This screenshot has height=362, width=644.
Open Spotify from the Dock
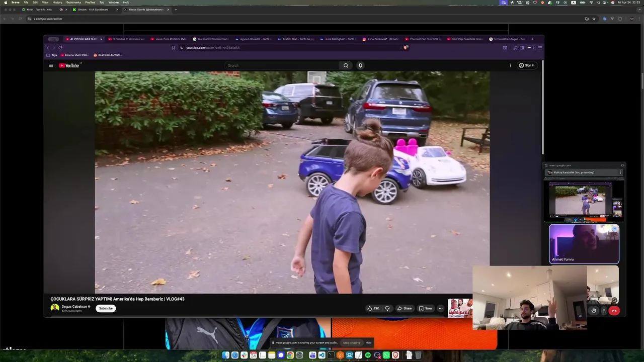(x=368, y=355)
